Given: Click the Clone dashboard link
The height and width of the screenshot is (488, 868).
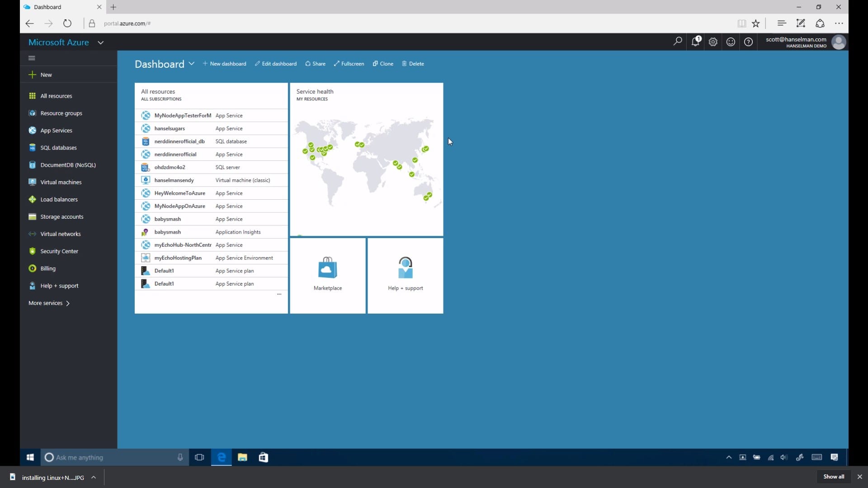Looking at the screenshot, I should pyautogui.click(x=383, y=63).
